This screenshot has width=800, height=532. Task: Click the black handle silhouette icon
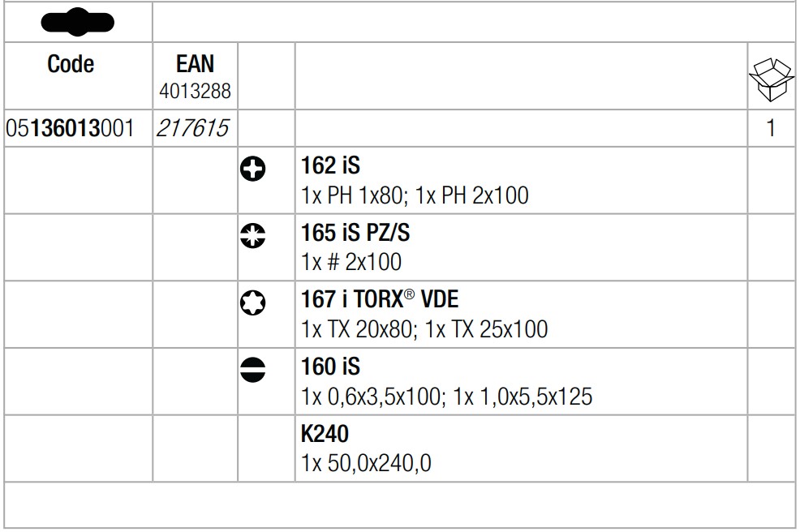78,22
